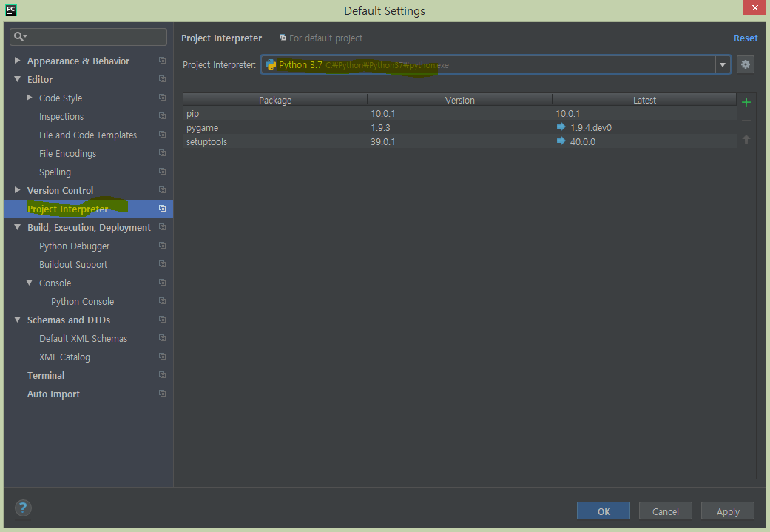
Task: Open XML Catalog settings page
Action: click(x=64, y=357)
